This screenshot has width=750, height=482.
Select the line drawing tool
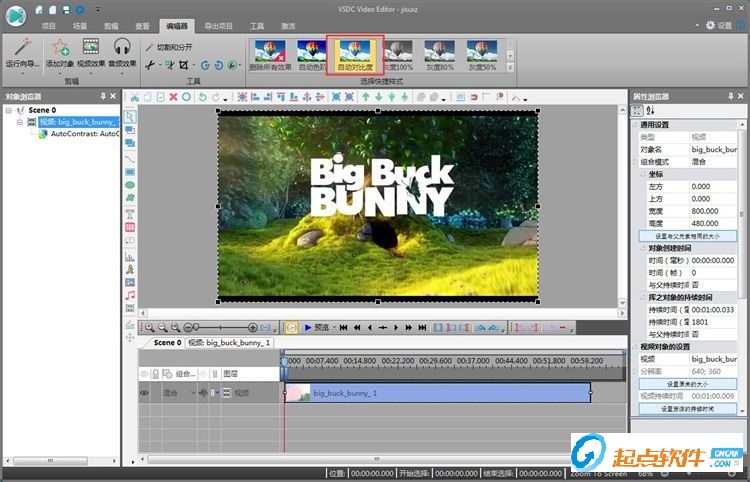(130, 158)
